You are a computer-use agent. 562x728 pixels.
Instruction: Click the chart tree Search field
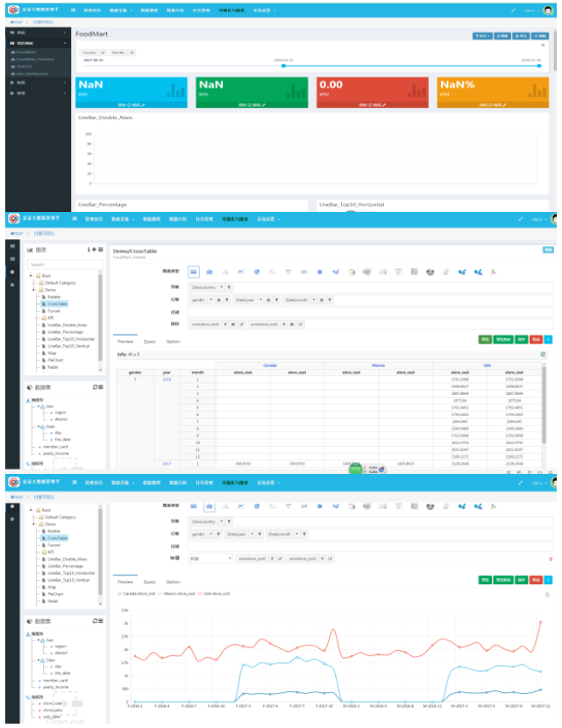pyautogui.click(x=65, y=265)
